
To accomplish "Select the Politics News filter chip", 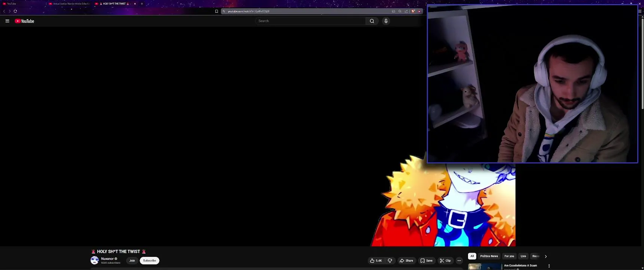I will coord(489,256).
